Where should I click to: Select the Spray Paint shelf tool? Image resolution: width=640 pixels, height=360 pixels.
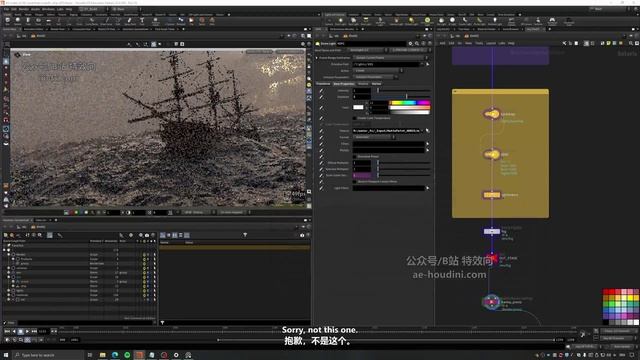pos(130,21)
